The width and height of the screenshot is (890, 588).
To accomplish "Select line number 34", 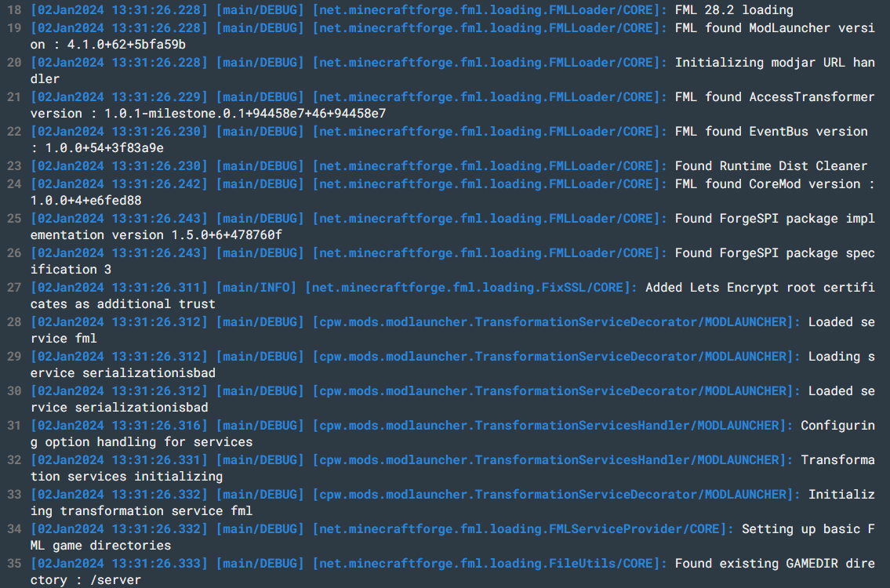I will [14, 529].
